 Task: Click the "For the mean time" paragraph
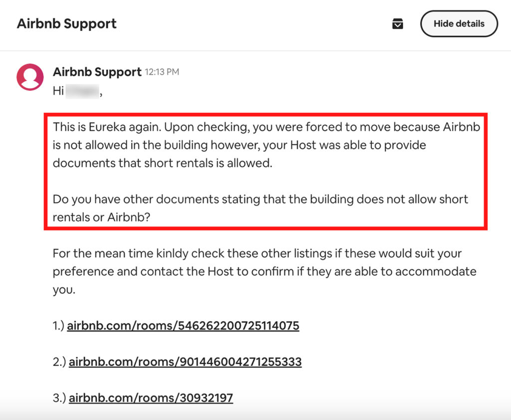[264, 271]
